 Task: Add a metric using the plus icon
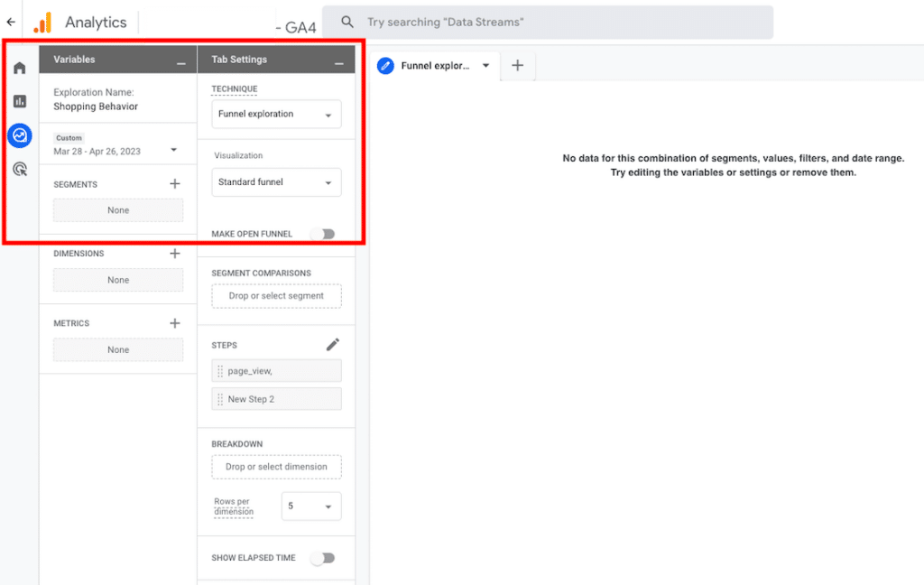[x=175, y=323]
